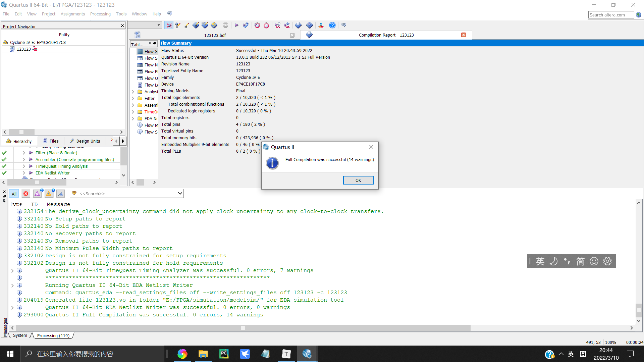Image resolution: width=644 pixels, height=362 pixels.
Task: Click the Start Analysis & Synthesis icon
Action: (246, 25)
